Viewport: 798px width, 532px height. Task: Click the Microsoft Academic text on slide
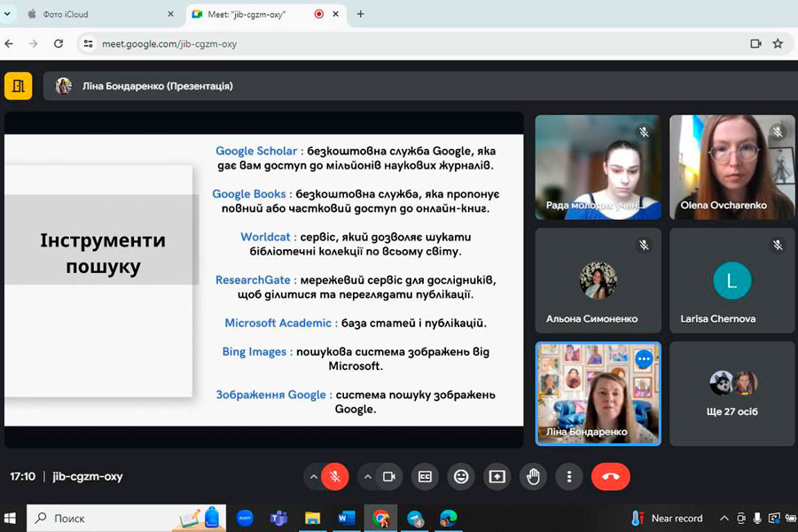[278, 323]
